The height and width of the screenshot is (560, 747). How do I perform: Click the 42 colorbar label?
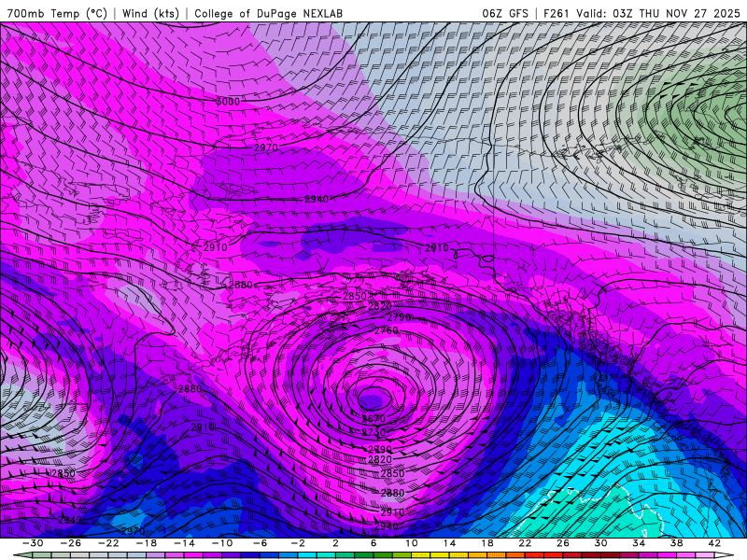point(714,543)
